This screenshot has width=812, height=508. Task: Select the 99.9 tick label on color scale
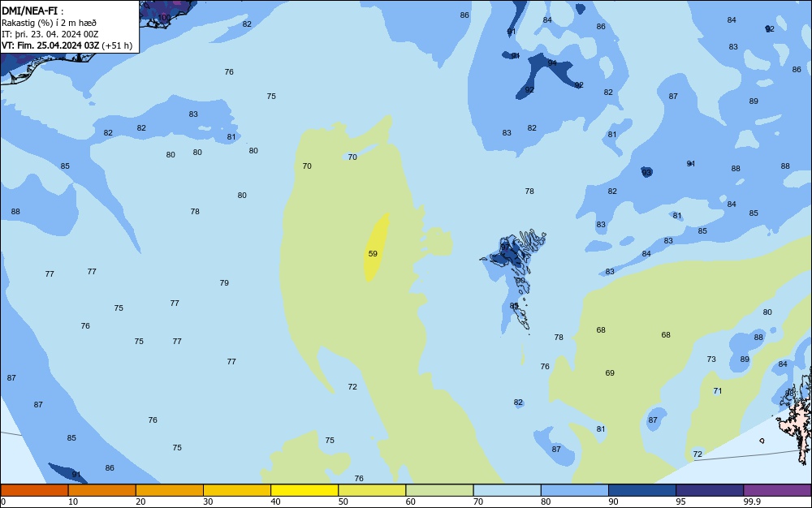coord(752,502)
